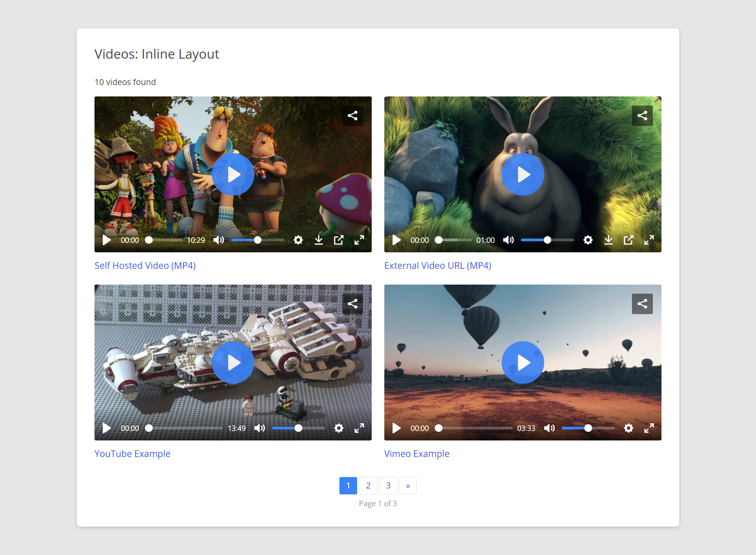Click the YouTube Example seek bar

184,428
